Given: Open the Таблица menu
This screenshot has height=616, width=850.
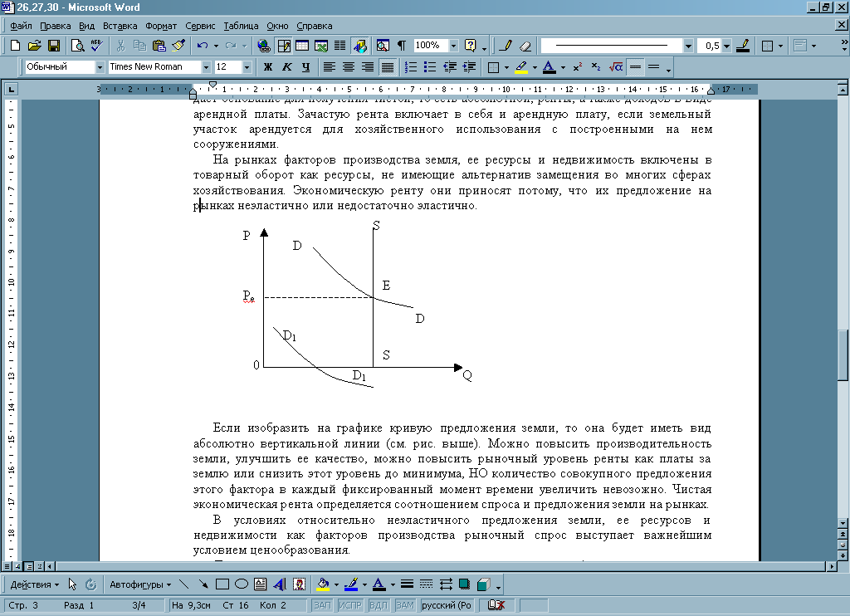Looking at the screenshot, I should pos(241,26).
